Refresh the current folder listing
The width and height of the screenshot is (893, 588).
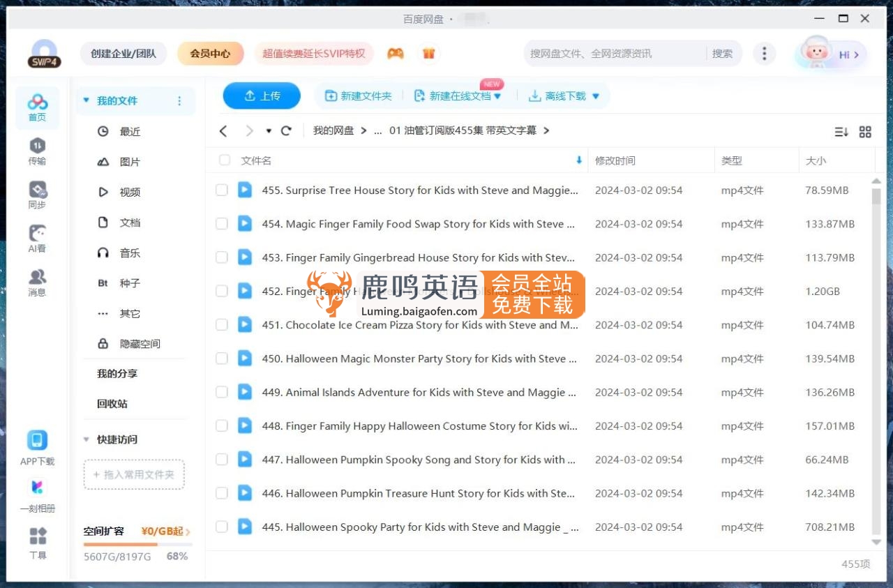286,130
